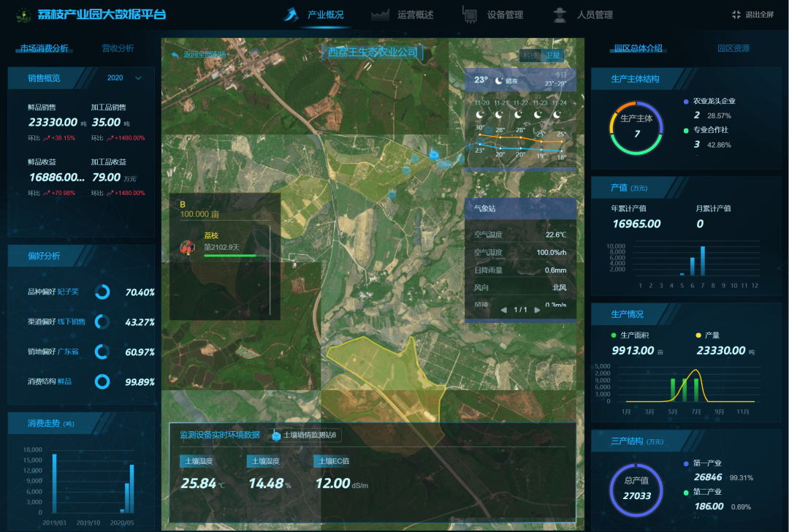Go to next weather station page arrow
This screenshot has width=789, height=532.
pos(538,310)
